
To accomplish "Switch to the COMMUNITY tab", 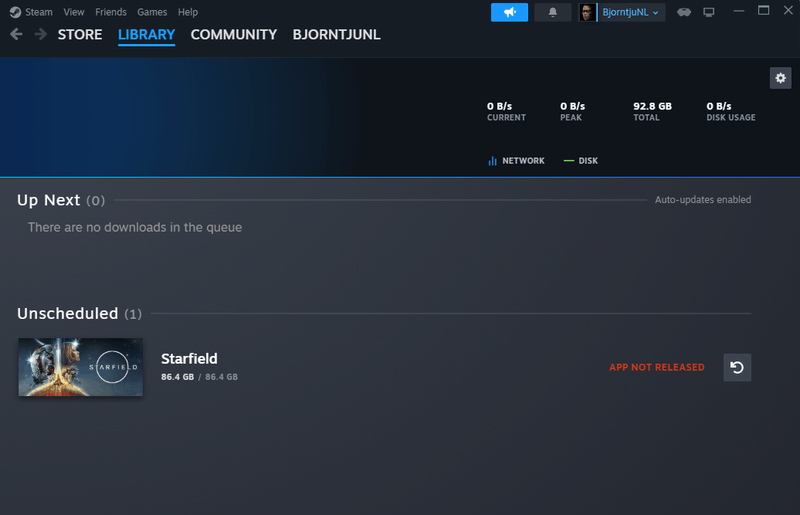I will 234,35.
